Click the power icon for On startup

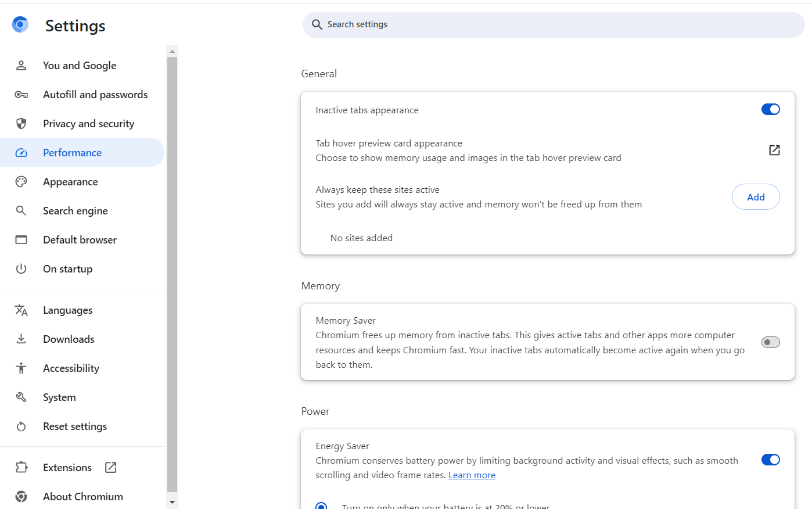pyautogui.click(x=21, y=269)
